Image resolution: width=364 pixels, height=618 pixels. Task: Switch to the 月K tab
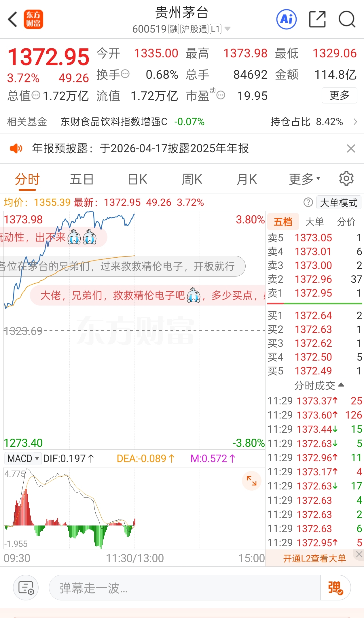247,179
